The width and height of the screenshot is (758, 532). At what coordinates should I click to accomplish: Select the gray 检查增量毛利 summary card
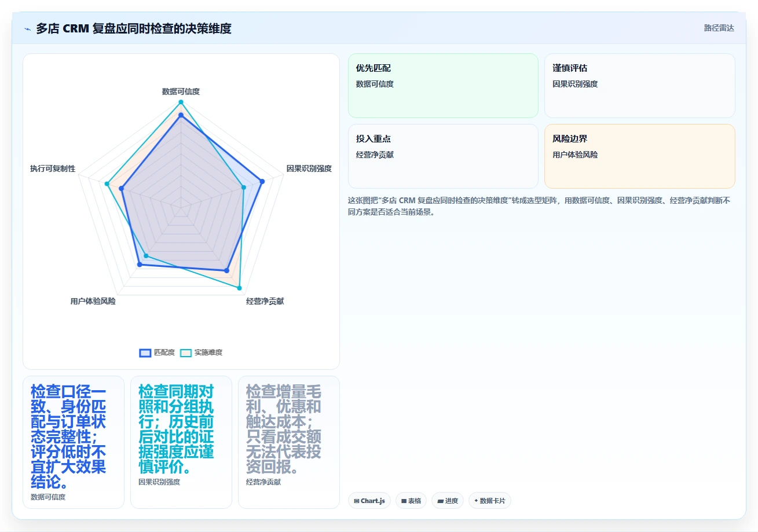pos(289,442)
